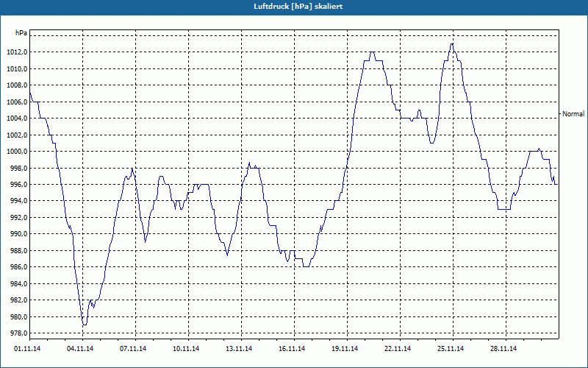Select the 994,0 y-axis value
Screen dimensions: 588x368
19,201
